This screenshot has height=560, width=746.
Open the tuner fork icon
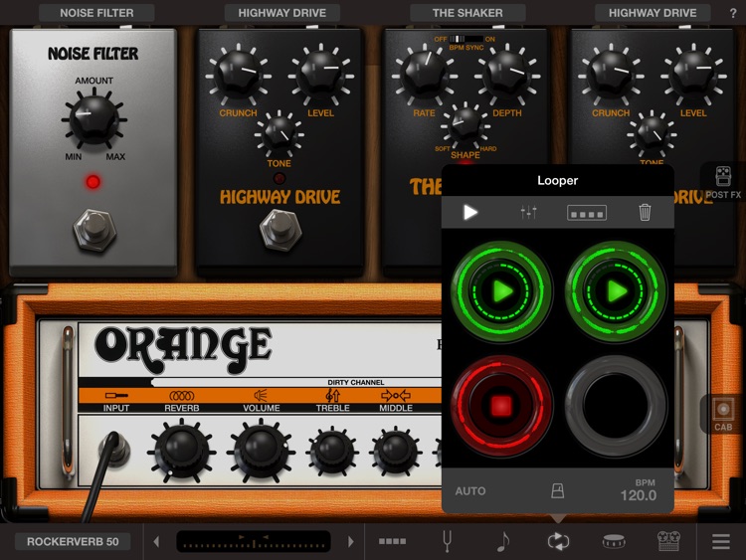pyautogui.click(x=447, y=541)
